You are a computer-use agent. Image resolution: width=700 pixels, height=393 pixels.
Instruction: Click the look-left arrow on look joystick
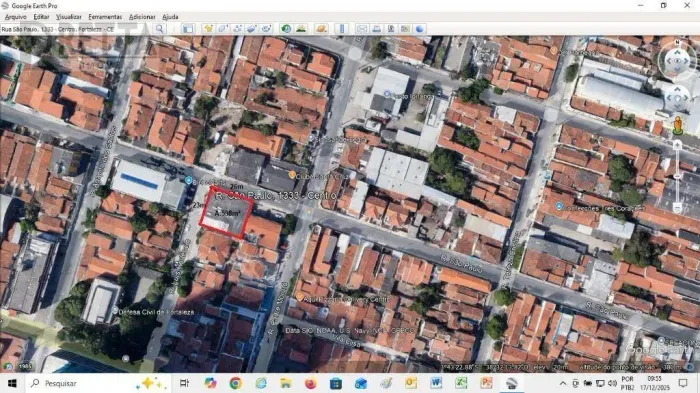point(668,61)
